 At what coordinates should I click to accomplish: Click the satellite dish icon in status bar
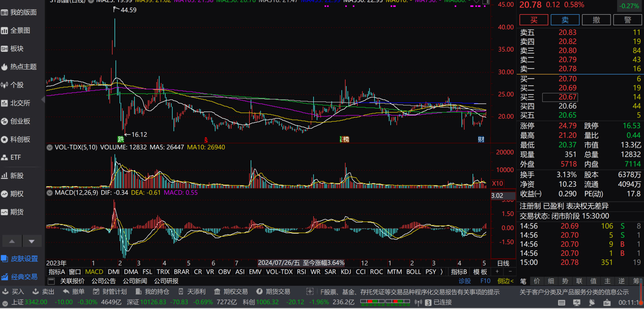[592, 303]
